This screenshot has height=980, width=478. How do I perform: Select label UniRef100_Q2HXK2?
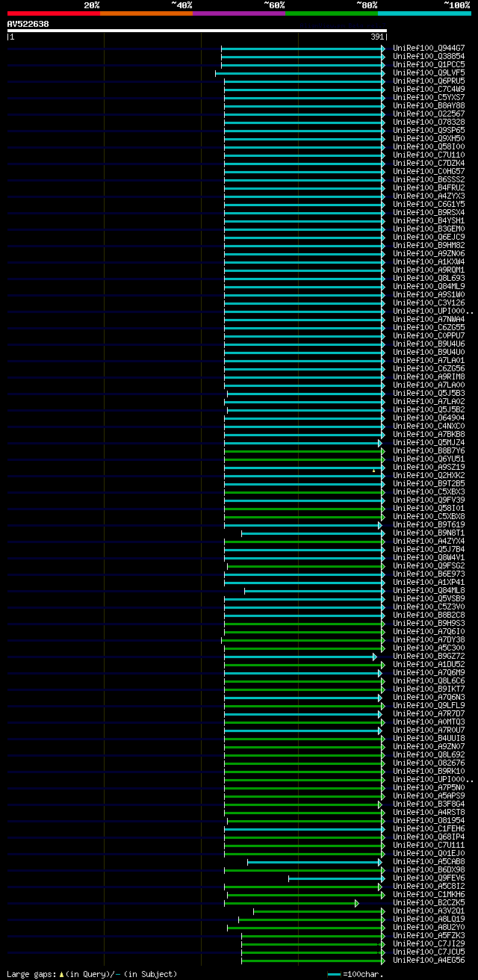pyautogui.click(x=429, y=475)
